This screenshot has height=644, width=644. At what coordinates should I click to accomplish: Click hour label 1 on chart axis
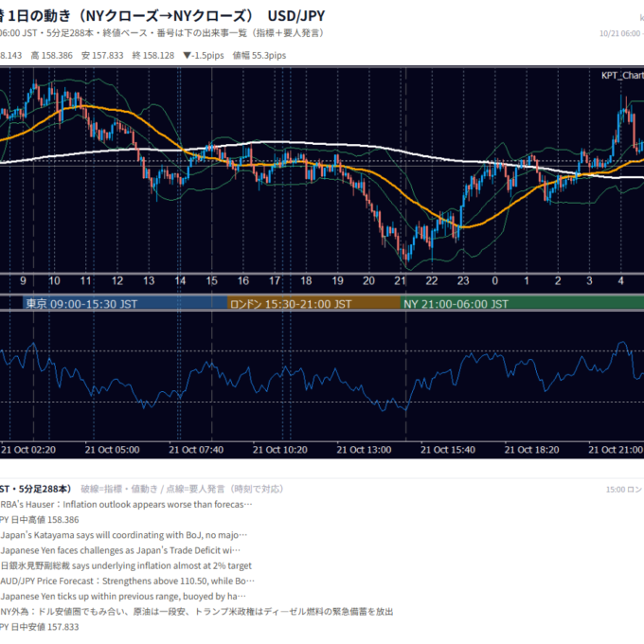click(527, 281)
